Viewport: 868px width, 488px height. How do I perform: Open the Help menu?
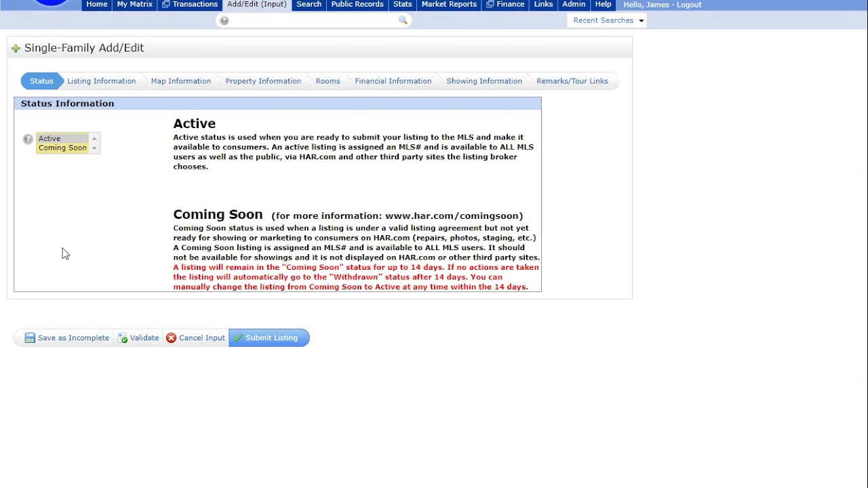point(604,4)
